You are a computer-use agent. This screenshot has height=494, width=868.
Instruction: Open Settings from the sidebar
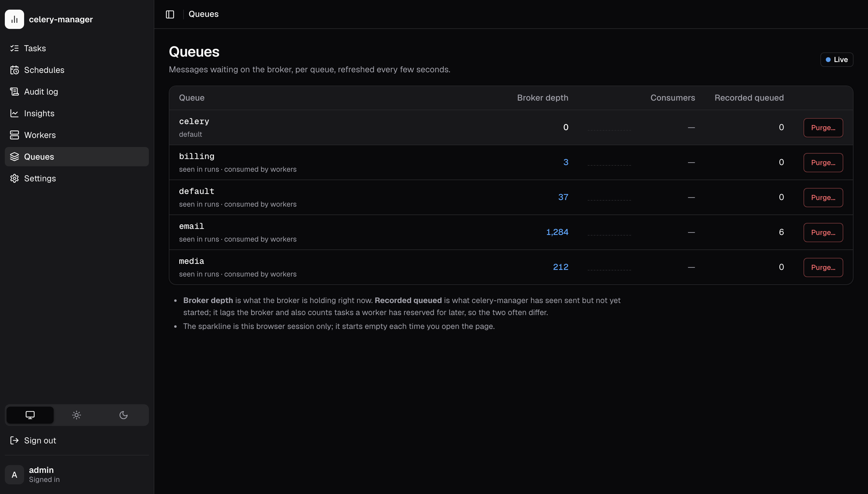[x=77, y=178]
